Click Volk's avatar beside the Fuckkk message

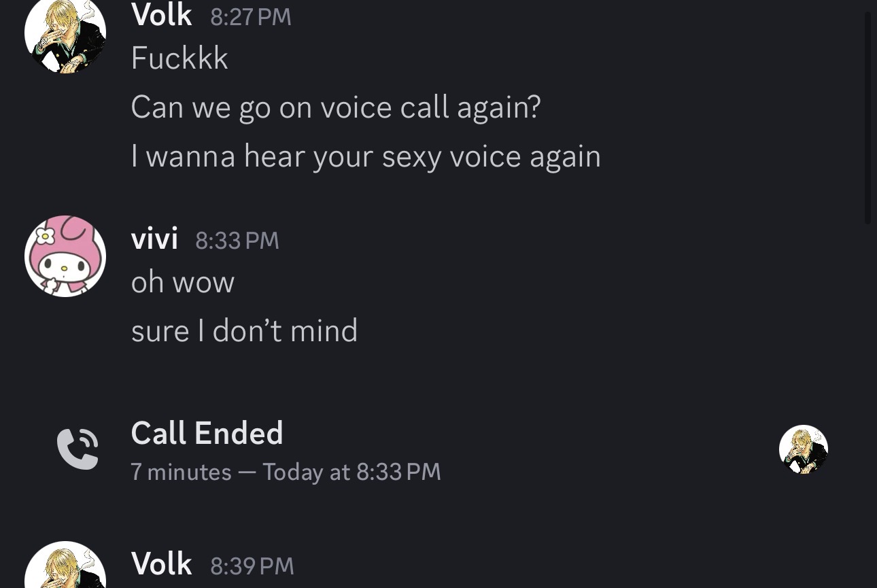pyautogui.click(x=65, y=33)
